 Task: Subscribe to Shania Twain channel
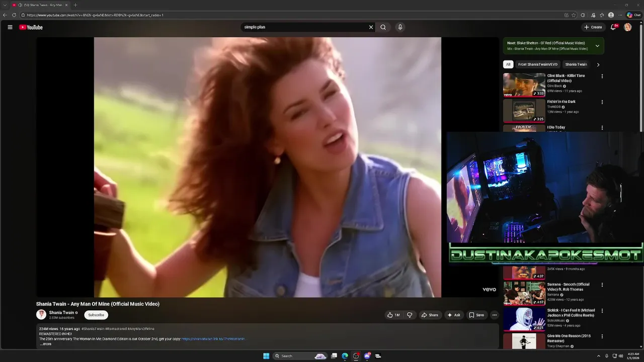click(x=96, y=315)
